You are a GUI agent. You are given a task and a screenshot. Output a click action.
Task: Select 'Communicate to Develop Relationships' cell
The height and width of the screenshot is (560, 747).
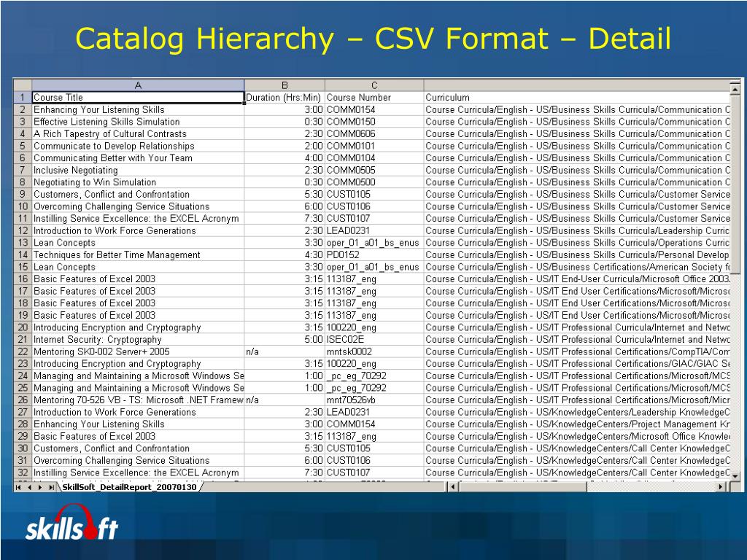[138, 146]
